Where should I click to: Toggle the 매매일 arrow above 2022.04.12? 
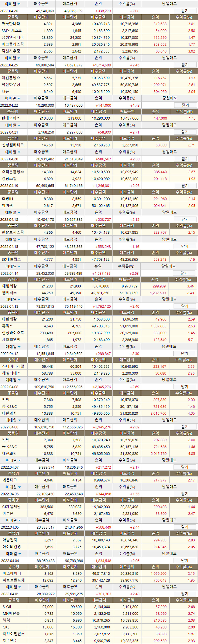point(19,347)
